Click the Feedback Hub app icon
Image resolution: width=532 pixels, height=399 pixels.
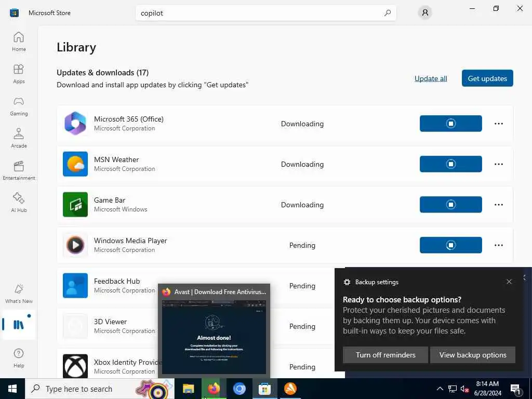click(x=75, y=286)
